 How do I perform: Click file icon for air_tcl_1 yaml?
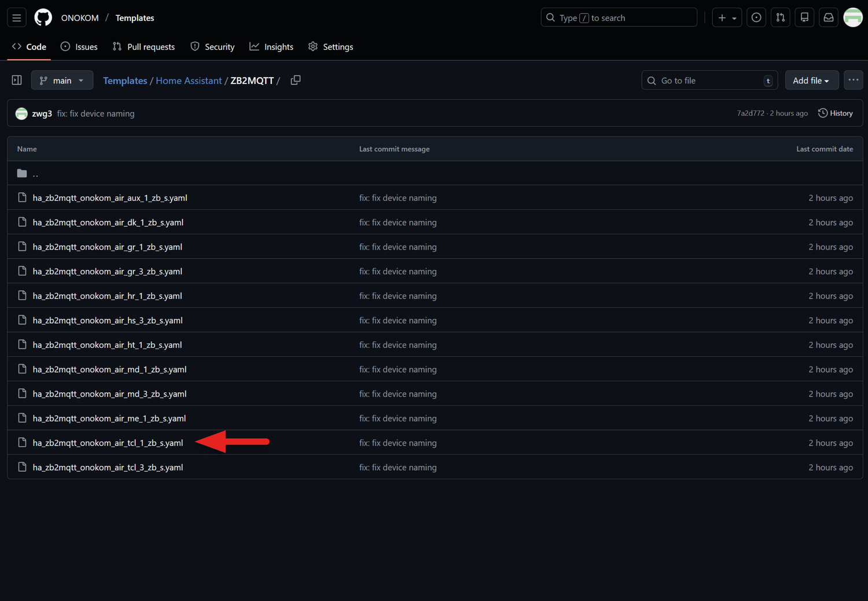22,442
